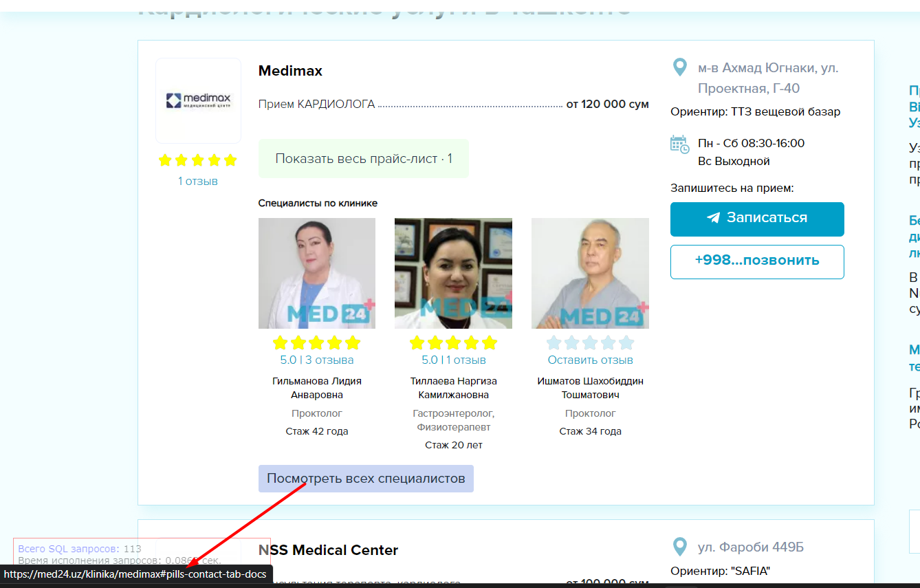Image resolution: width=920 pixels, height=588 pixels.
Task: Click the Стаж 34 года text
Action: [x=591, y=431]
